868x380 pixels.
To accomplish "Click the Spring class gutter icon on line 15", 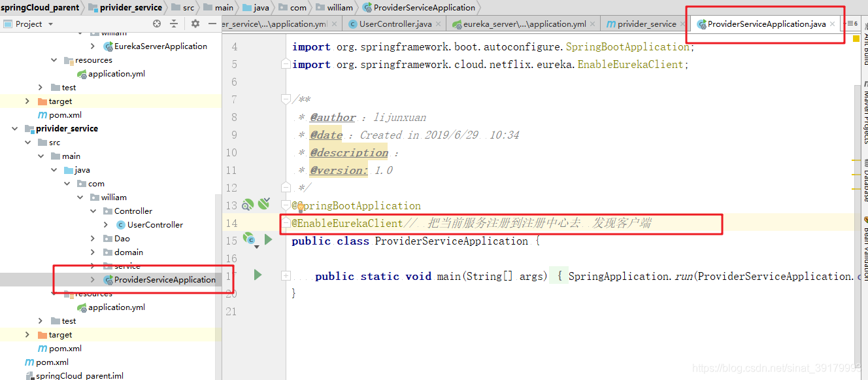I will tap(250, 239).
